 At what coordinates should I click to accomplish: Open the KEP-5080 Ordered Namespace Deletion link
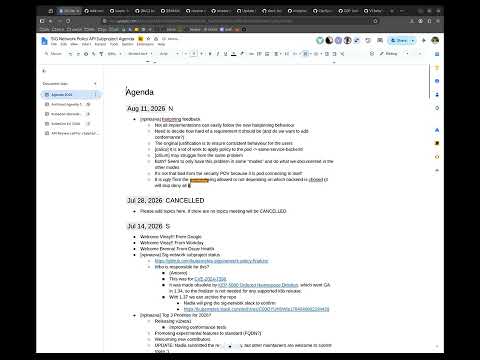[258, 285]
